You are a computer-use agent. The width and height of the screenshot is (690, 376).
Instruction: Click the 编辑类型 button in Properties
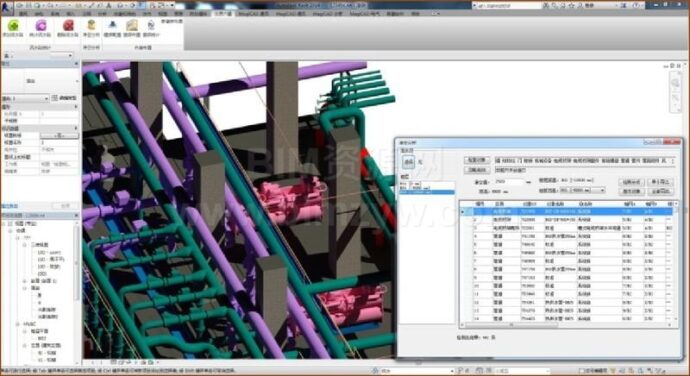[65, 98]
